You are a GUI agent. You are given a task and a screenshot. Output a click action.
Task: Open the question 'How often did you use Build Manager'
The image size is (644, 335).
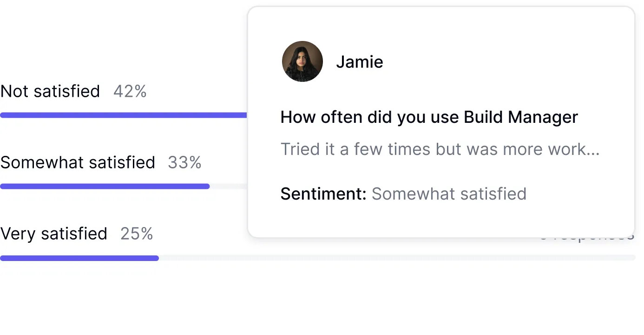point(429,117)
